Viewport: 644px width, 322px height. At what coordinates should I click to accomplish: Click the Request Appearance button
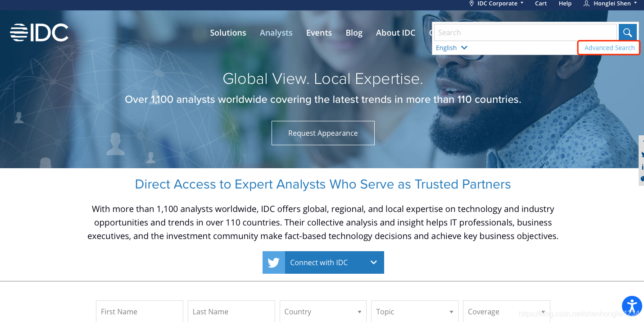click(x=323, y=133)
